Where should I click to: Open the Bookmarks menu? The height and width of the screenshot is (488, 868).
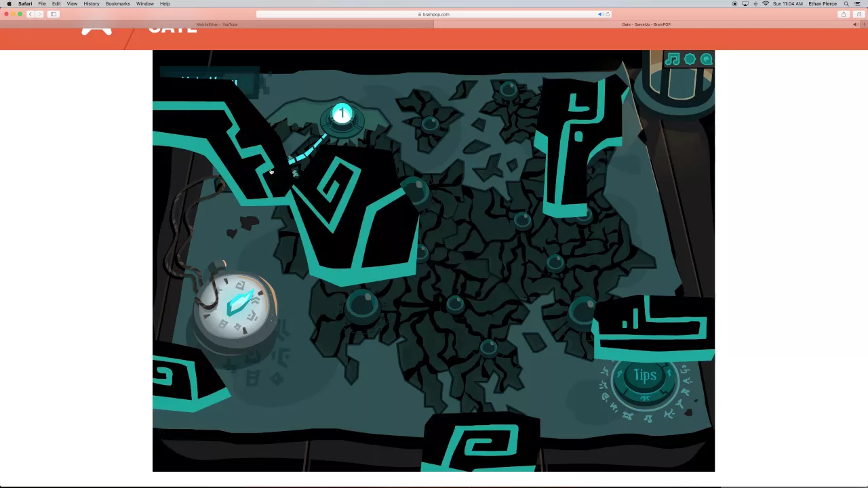click(x=118, y=3)
